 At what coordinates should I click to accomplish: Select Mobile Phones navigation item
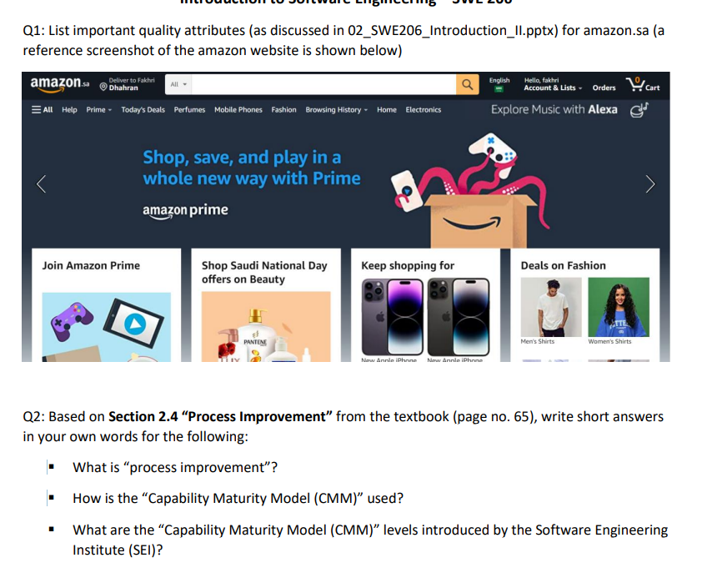point(238,109)
